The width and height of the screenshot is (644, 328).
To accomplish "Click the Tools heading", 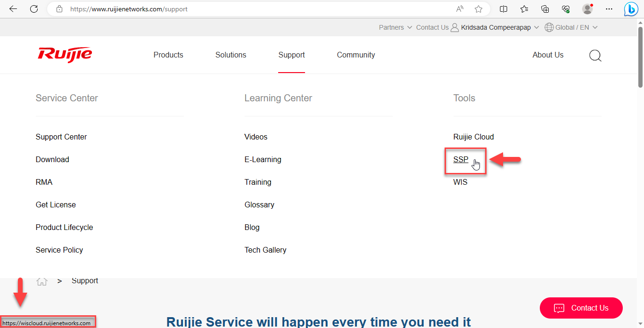I will click(464, 98).
